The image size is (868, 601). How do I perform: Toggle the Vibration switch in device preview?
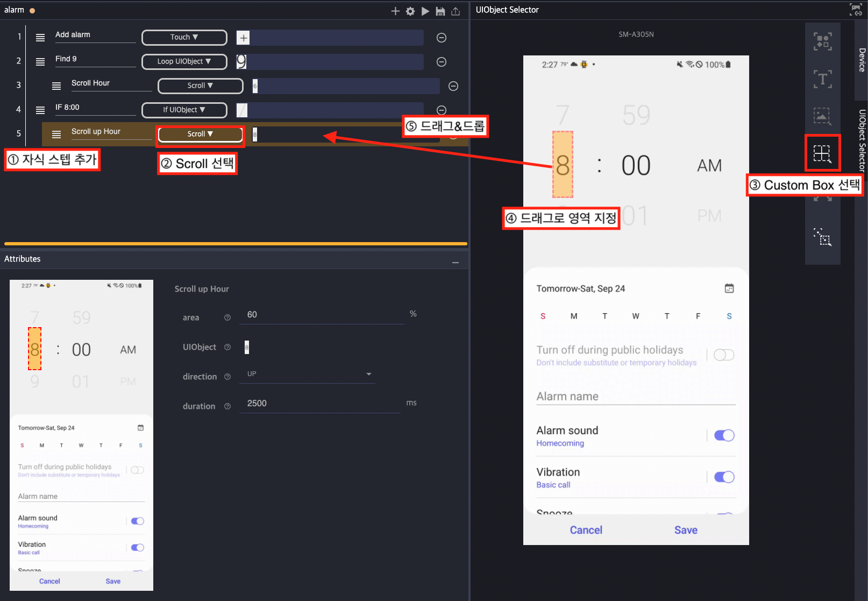724,477
